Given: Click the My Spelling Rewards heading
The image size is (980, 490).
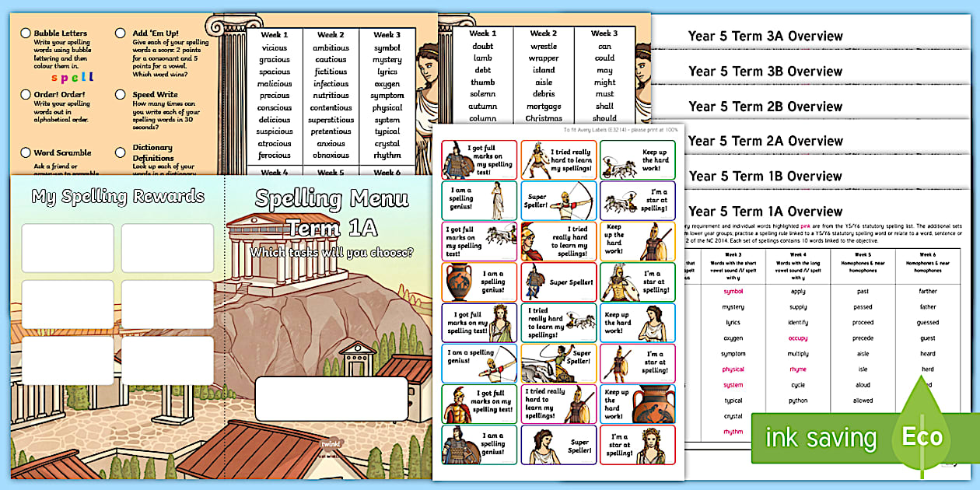Looking at the screenshot, I should pos(117,197).
